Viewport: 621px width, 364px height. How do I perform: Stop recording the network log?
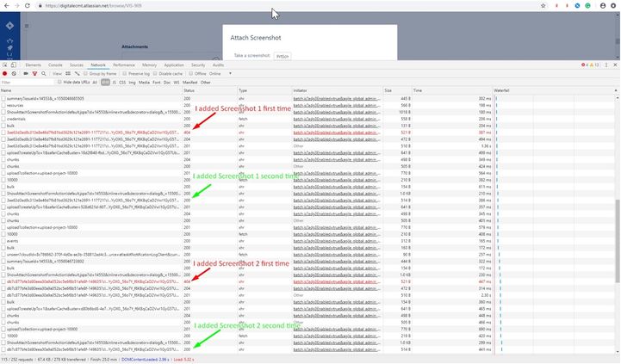click(5, 74)
